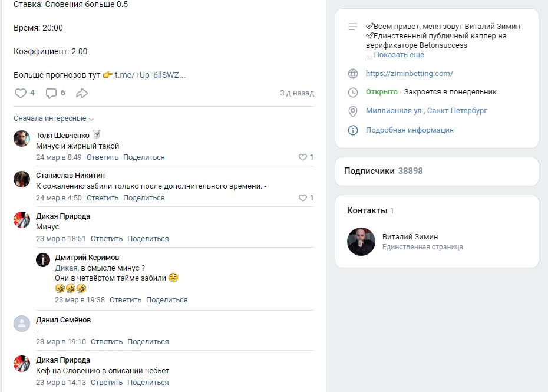Expand the Сначала интересные sort dropdown
Image resolution: width=548 pixels, height=392 pixels.
pos(53,118)
